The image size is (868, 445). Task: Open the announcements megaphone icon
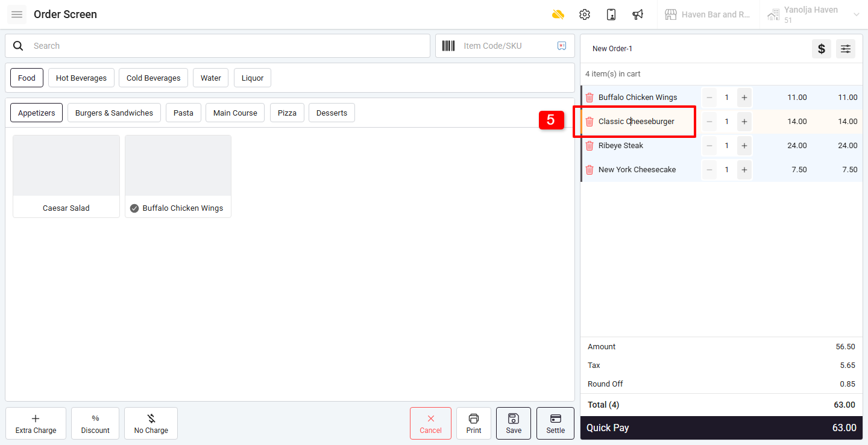click(638, 14)
